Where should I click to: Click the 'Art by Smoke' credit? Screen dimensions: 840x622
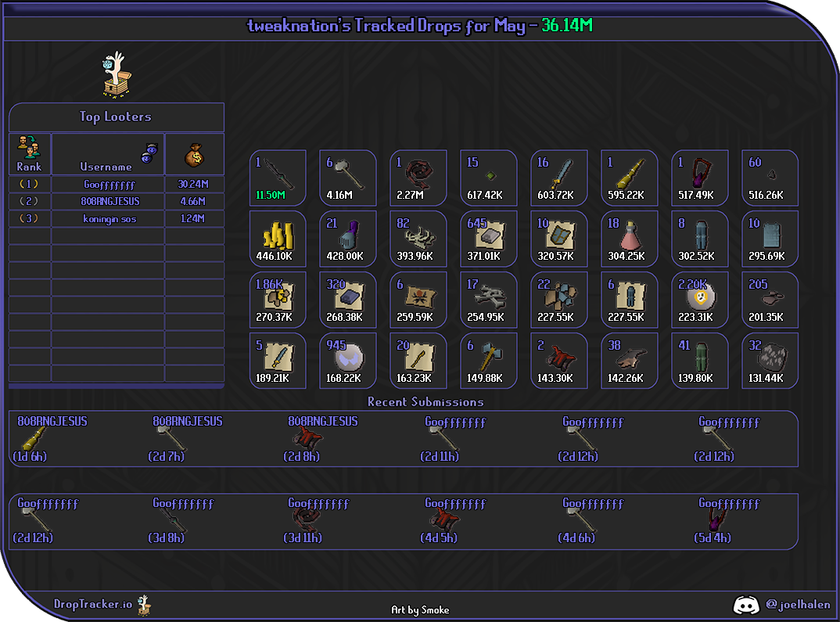pyautogui.click(x=420, y=609)
